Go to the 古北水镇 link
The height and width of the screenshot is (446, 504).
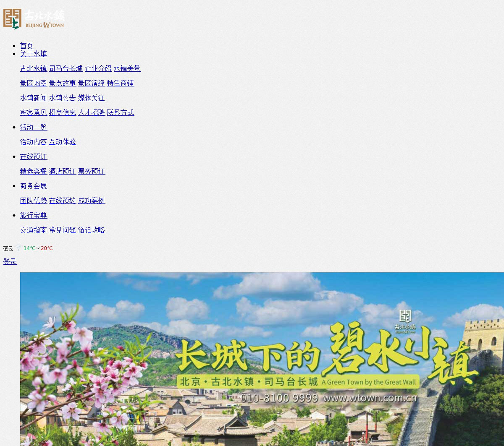point(34,68)
